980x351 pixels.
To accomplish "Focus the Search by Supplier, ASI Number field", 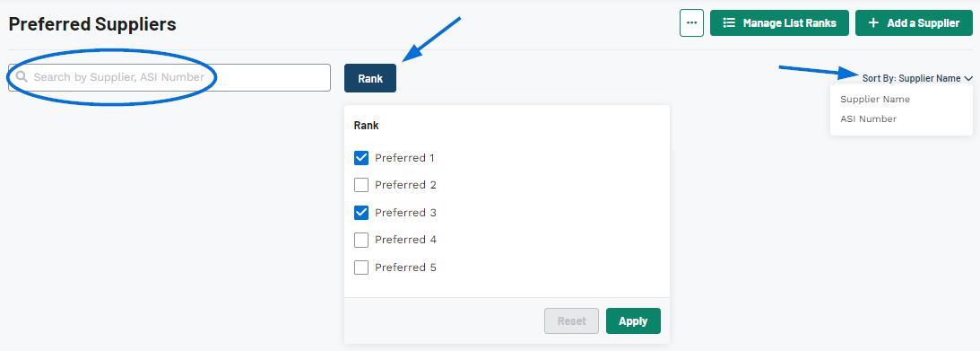I will pos(169,77).
